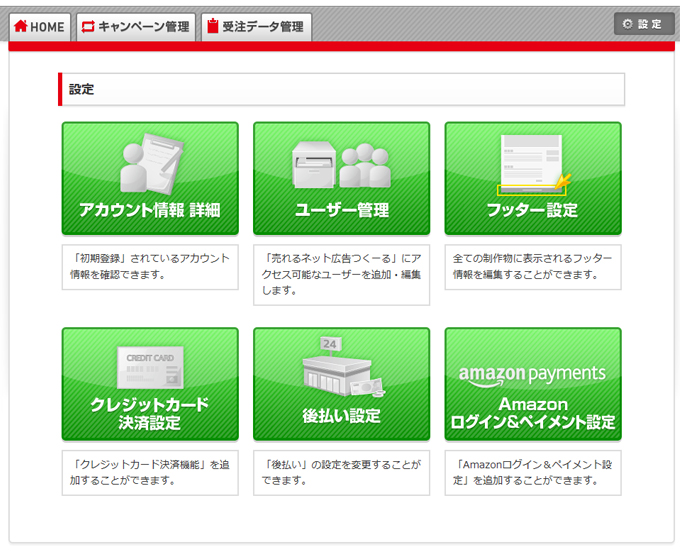Open Amazonログイン&ペイメント設定 label

pyautogui.click(x=533, y=413)
